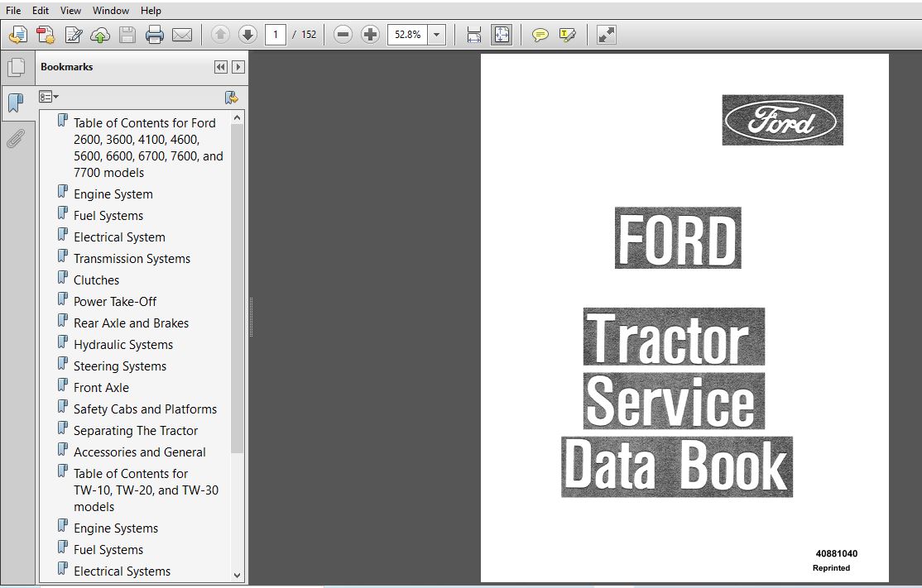Screen dimensions: 922x588
Task: Open the Edit/Sign document icon
Action: [x=74, y=35]
